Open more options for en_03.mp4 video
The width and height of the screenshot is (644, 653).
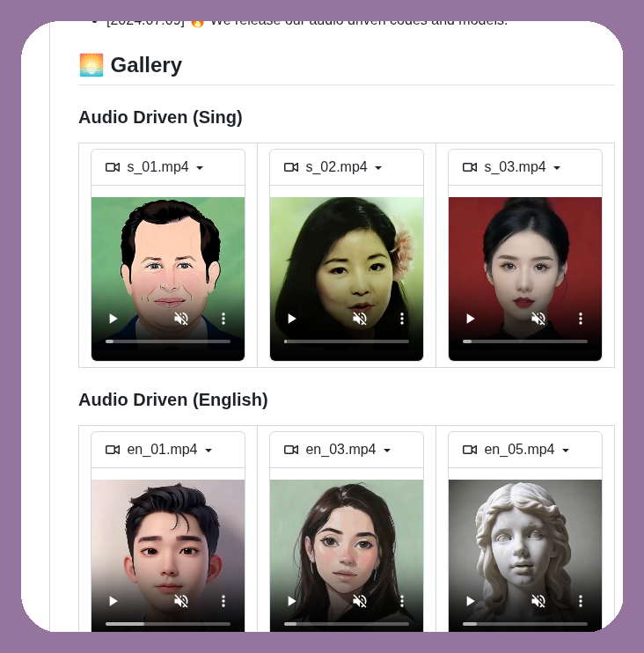click(x=402, y=601)
